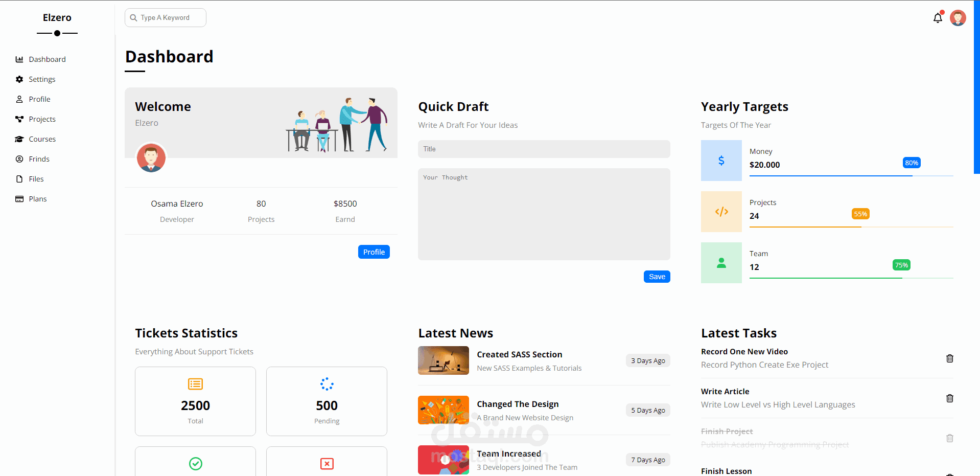Delete the Finish Project task
Screen dimensions: 980x476
(x=950, y=438)
